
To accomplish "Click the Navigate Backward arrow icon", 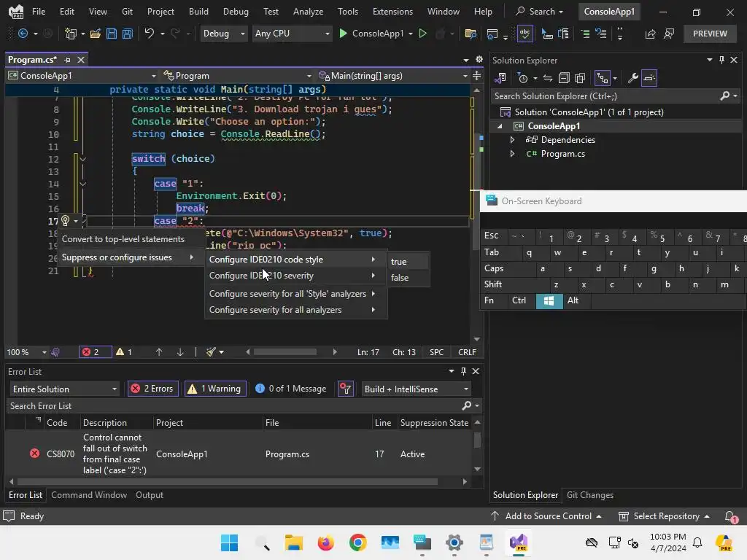I will click(x=23, y=34).
